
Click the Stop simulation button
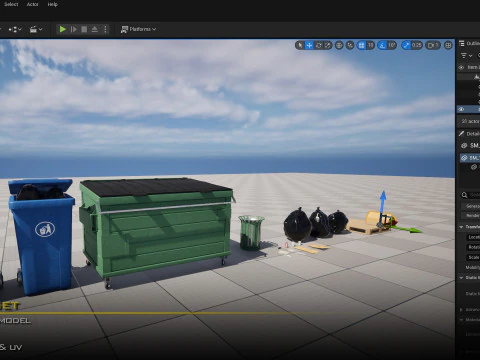pyautogui.click(x=84, y=29)
